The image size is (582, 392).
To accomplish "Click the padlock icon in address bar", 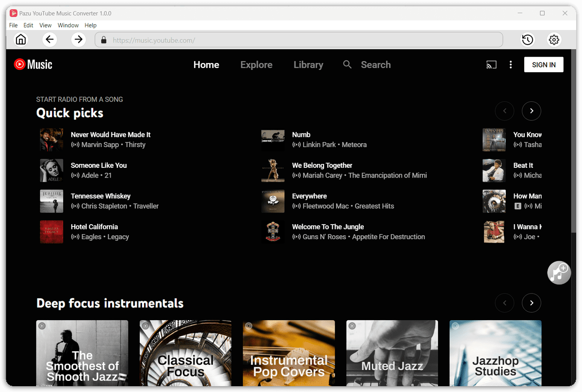I will tap(103, 40).
